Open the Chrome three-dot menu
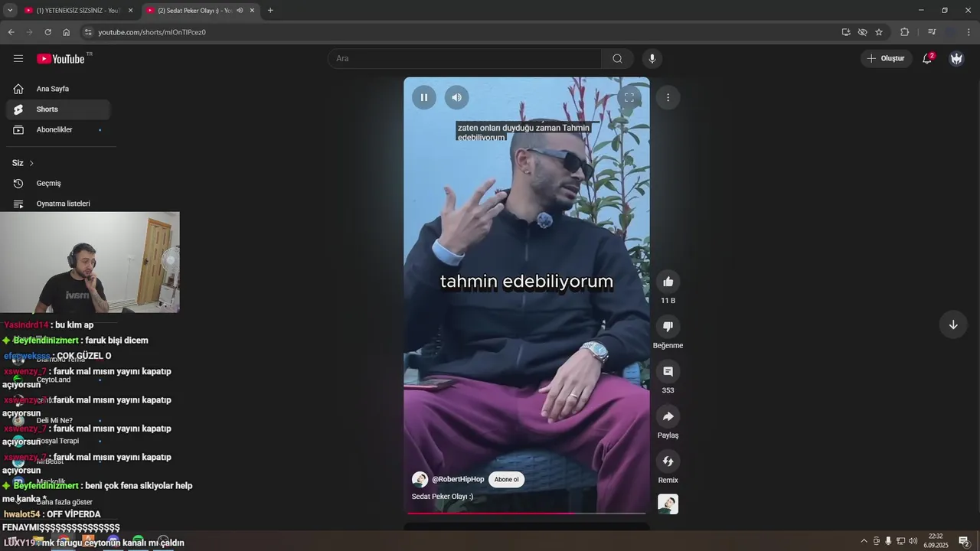This screenshot has width=980, height=551. pyautogui.click(x=969, y=32)
